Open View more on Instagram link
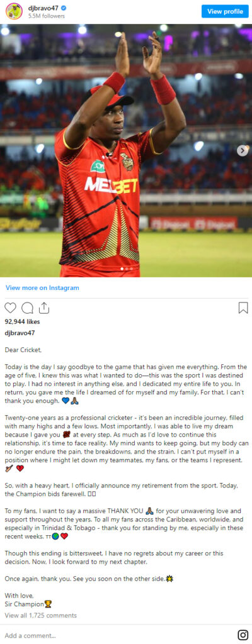The image size is (252, 644). (x=42, y=288)
